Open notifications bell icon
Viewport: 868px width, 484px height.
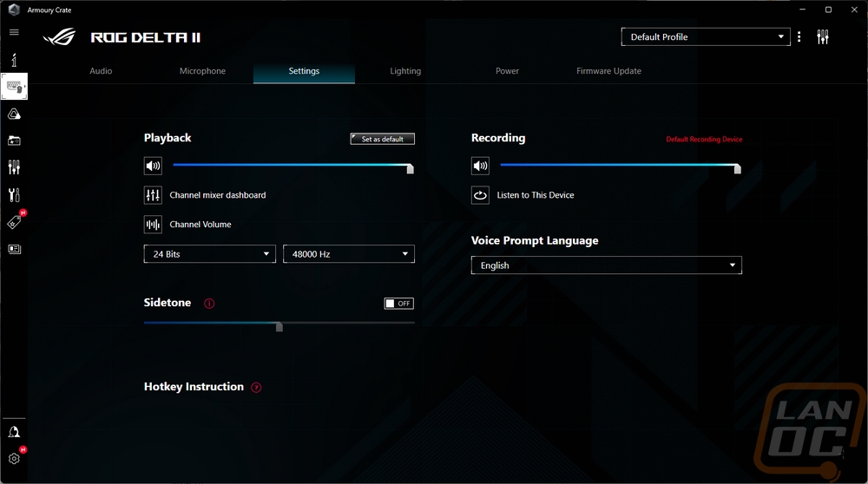pos(14,431)
